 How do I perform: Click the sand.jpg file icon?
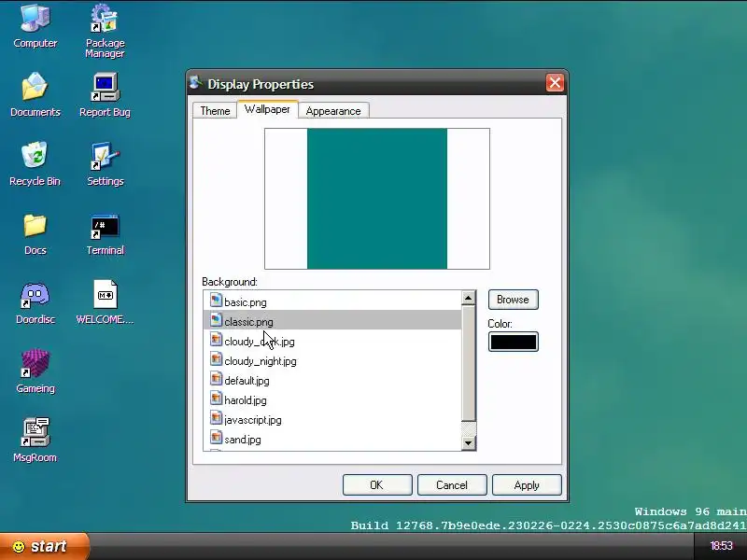click(216, 437)
